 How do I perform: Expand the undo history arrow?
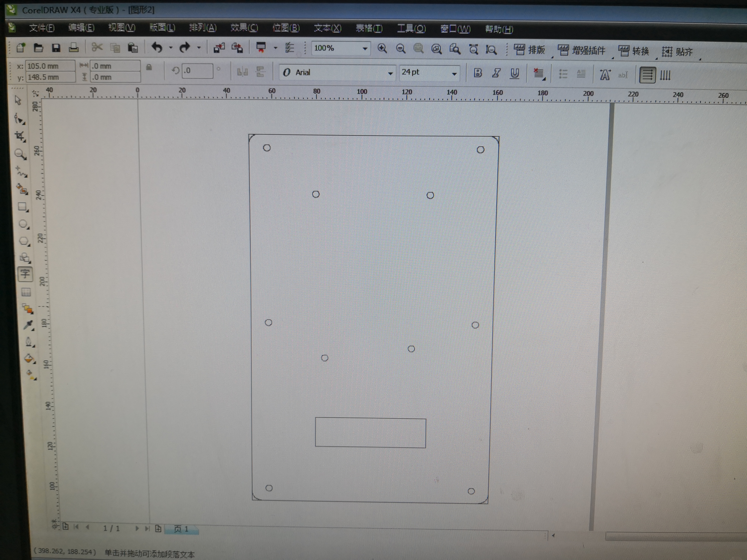[x=171, y=48]
